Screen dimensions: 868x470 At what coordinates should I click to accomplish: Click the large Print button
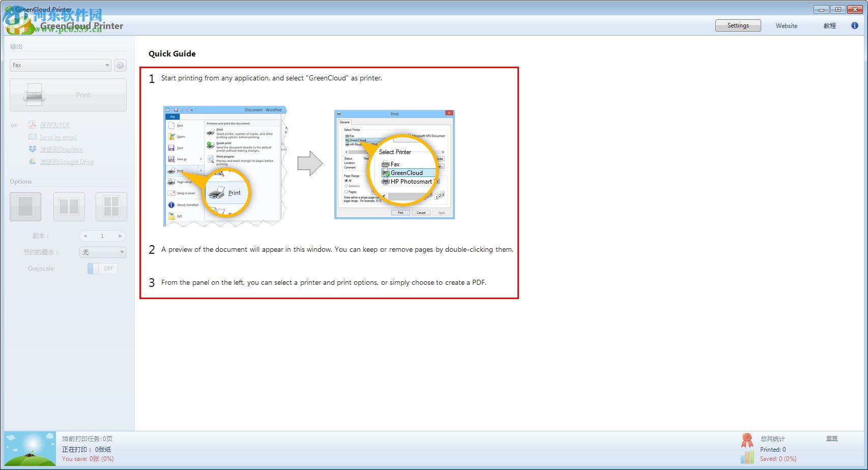point(68,95)
